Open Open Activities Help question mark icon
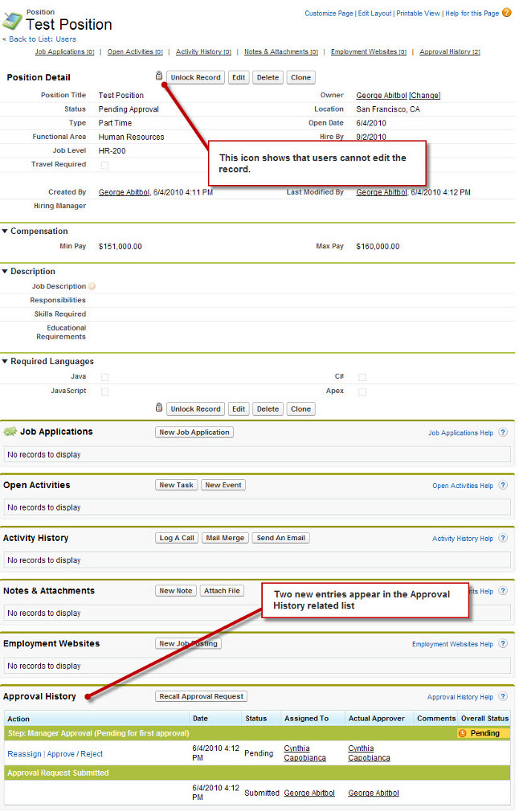 click(x=503, y=486)
